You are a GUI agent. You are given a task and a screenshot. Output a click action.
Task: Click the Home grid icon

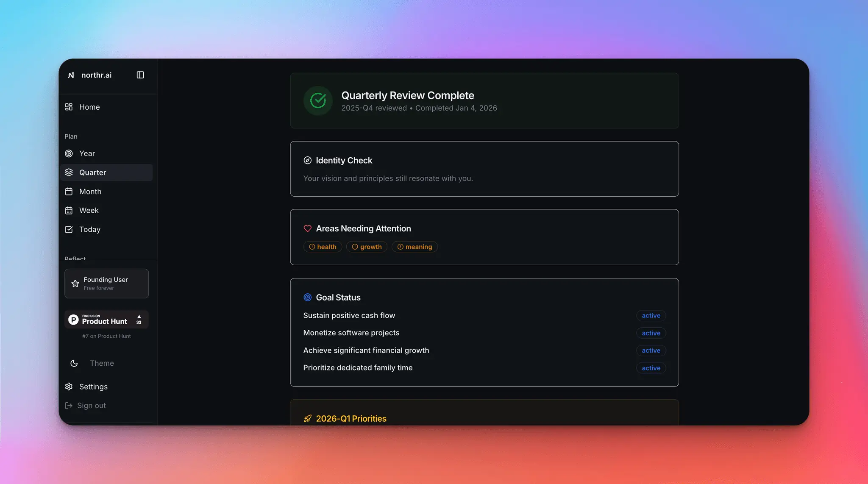point(69,107)
